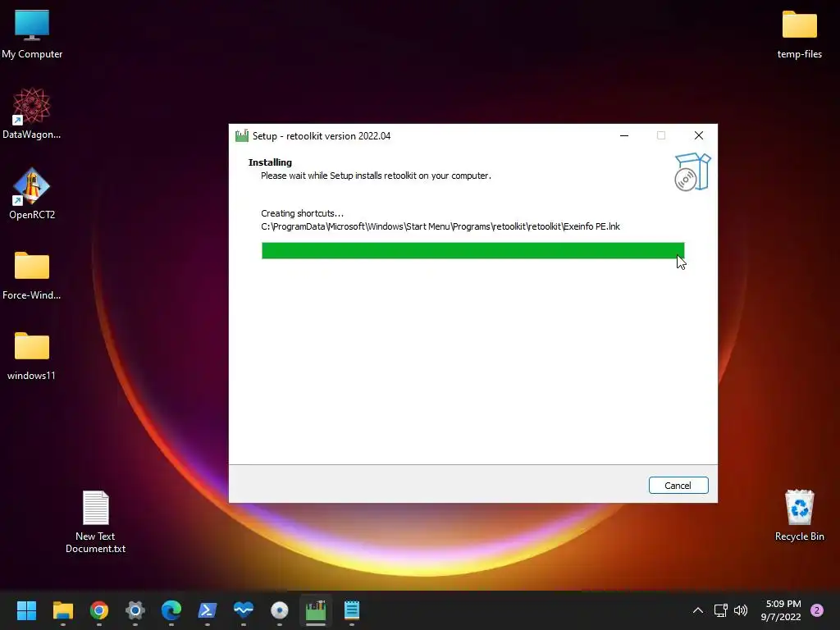Open File Explorer from the taskbar

pyautogui.click(x=62, y=610)
